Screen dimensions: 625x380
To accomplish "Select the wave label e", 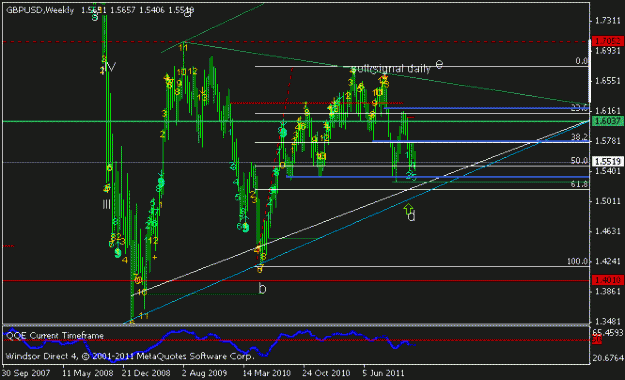I will [x=439, y=64].
